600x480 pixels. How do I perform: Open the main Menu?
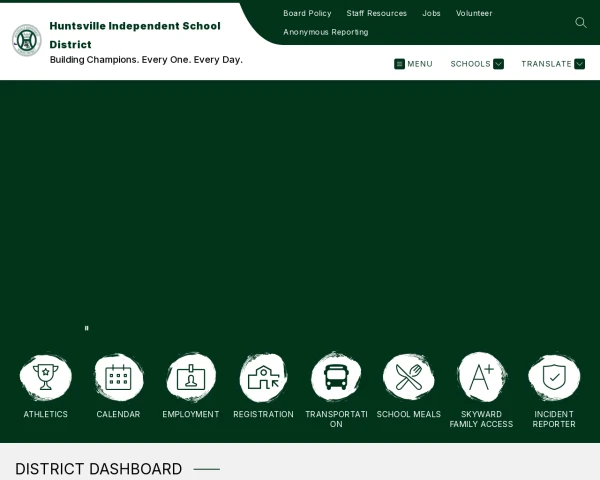413,64
